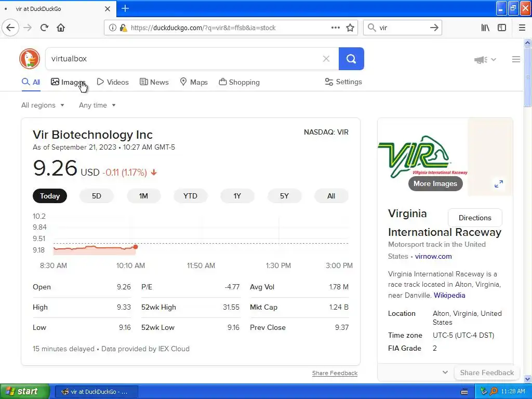Expand the 'Any time' dropdown
Image resolution: width=532 pixels, height=399 pixels.
[97, 105]
